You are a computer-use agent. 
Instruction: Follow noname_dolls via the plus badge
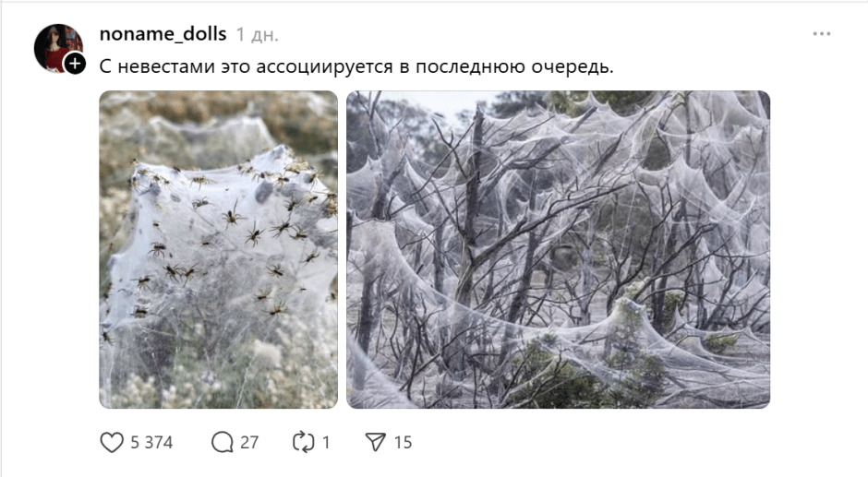click(75, 63)
